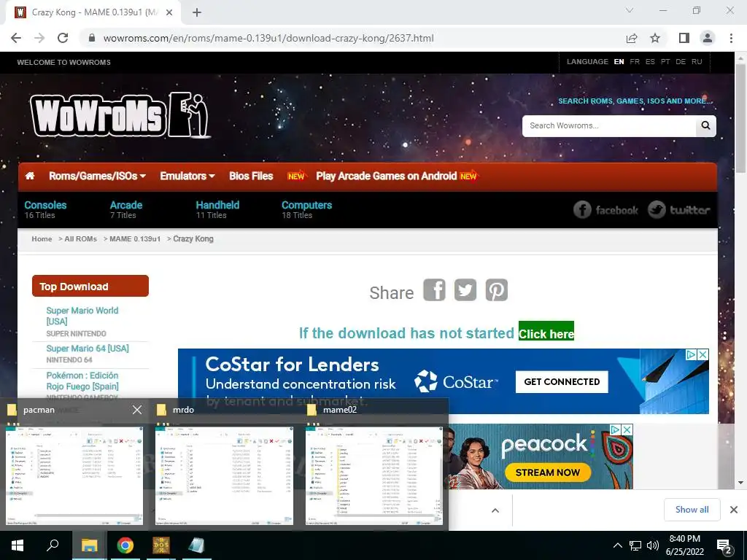The image size is (747, 560).
Task: Open the facebook link in the header
Action: pyautogui.click(x=605, y=209)
